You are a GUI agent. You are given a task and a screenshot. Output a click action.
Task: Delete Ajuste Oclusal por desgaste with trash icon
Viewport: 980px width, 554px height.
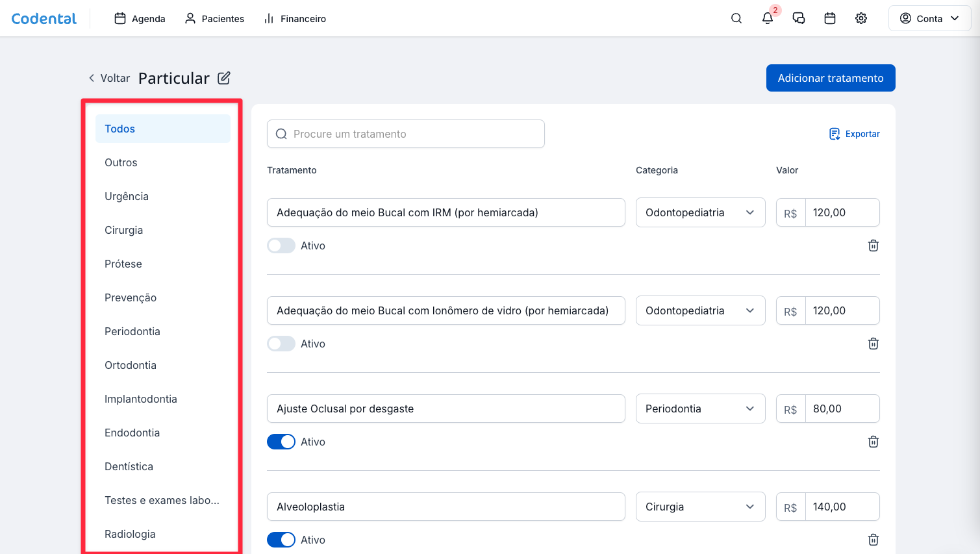click(873, 442)
